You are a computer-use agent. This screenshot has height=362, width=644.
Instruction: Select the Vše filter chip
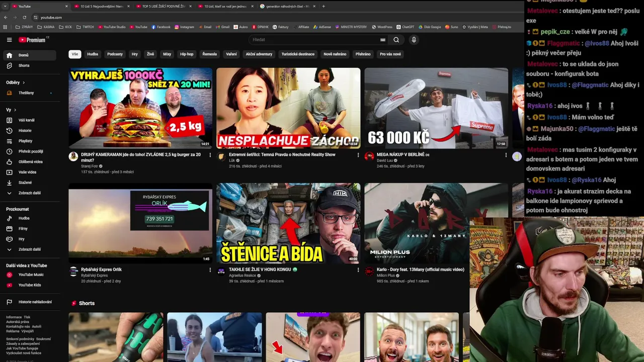click(x=75, y=54)
